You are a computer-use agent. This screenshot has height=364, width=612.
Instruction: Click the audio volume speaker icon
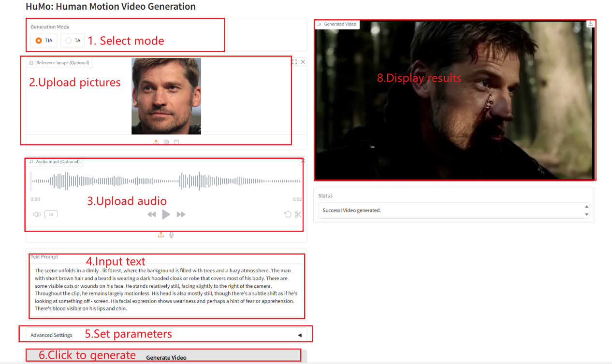point(36,214)
